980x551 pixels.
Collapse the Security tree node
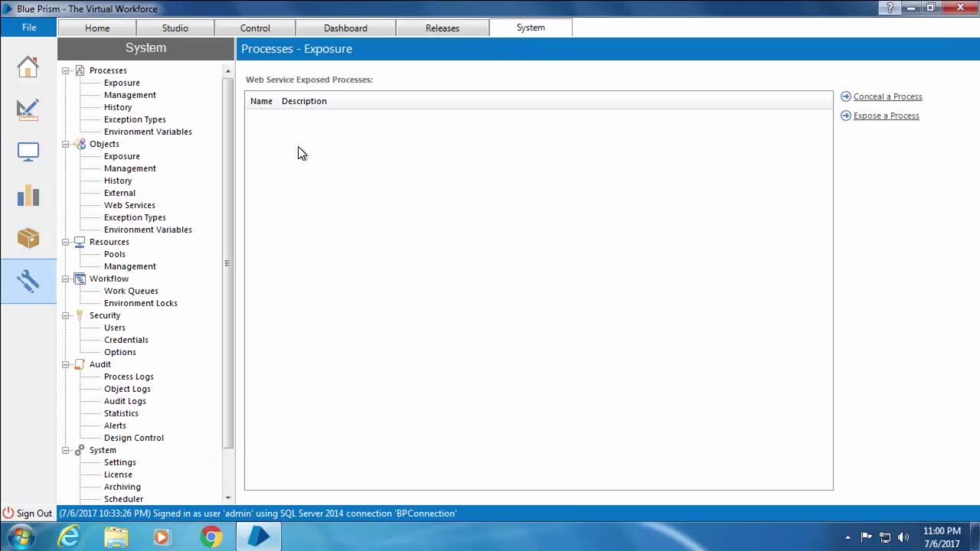click(66, 315)
